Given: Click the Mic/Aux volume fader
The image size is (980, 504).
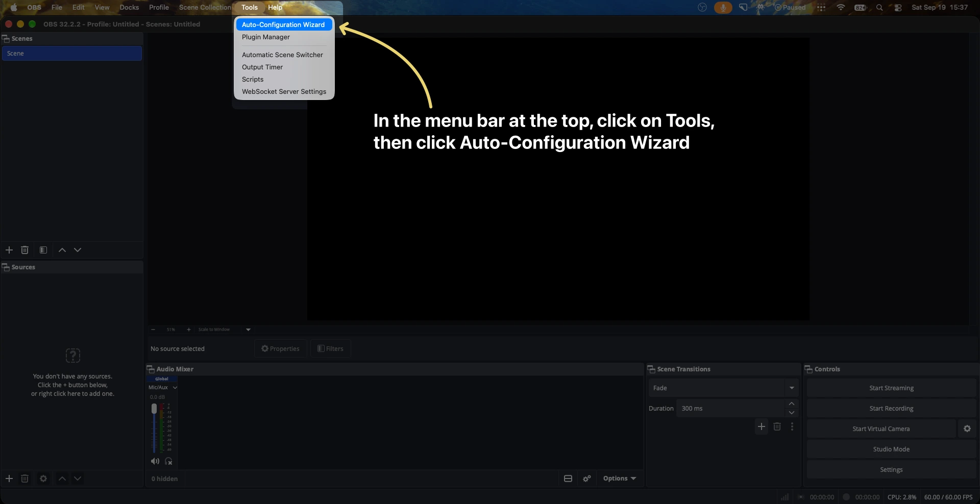Looking at the screenshot, I should click(x=154, y=409).
